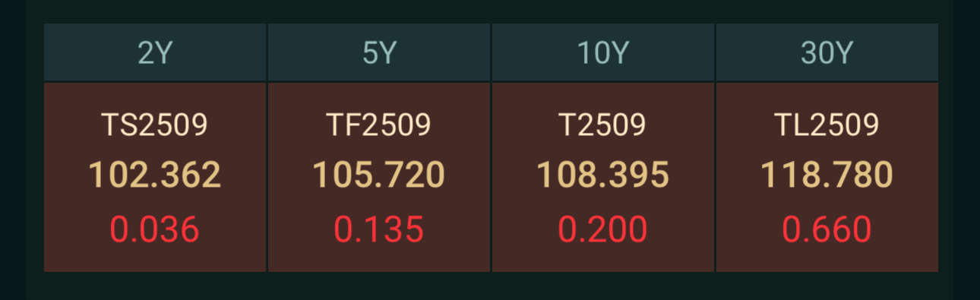
Task: Click the 102.362 price value
Action: [155, 175]
